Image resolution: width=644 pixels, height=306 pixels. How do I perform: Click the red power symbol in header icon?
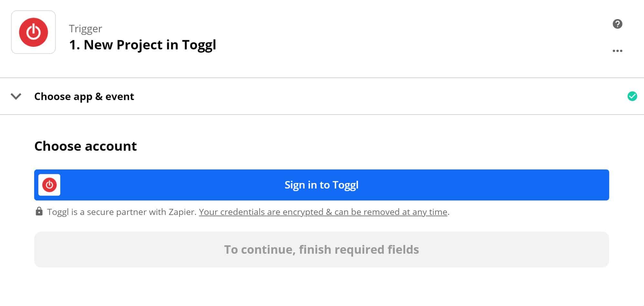pyautogui.click(x=33, y=32)
